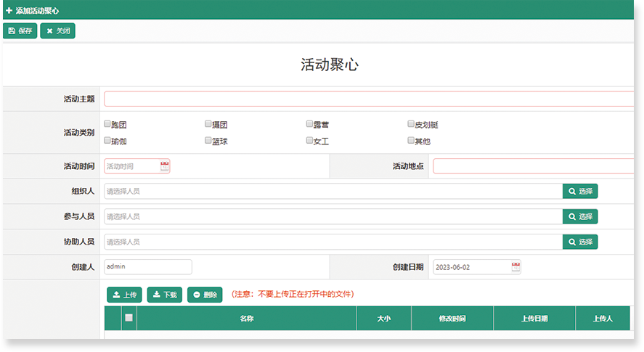Focus the 活动主题 text input
The width and height of the screenshot is (644, 352).
tap(368, 99)
